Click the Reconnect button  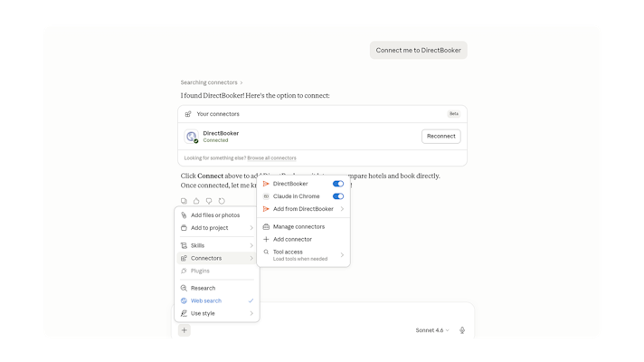441,137
